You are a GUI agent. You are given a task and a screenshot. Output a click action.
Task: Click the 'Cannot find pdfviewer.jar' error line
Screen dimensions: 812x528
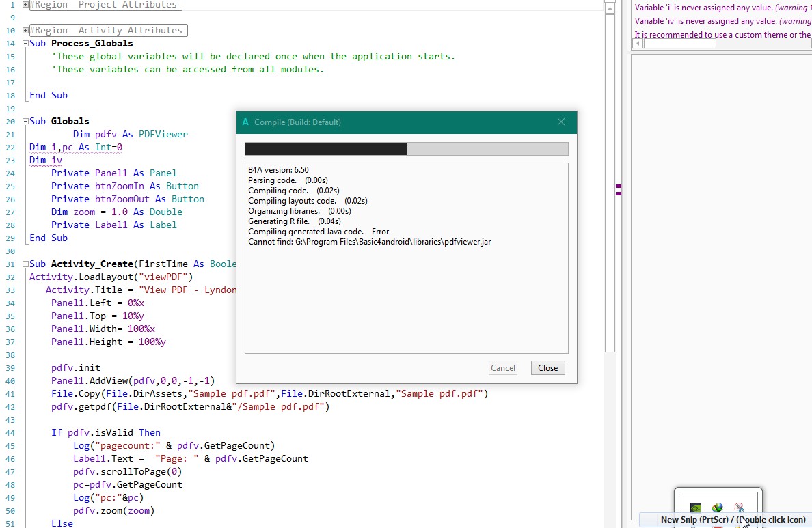point(369,242)
